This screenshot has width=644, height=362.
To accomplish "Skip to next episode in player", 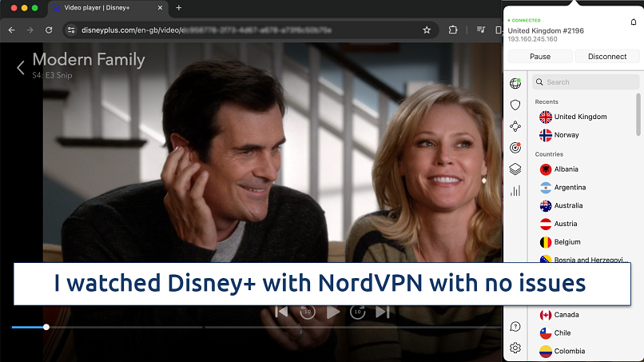I will coord(383,312).
